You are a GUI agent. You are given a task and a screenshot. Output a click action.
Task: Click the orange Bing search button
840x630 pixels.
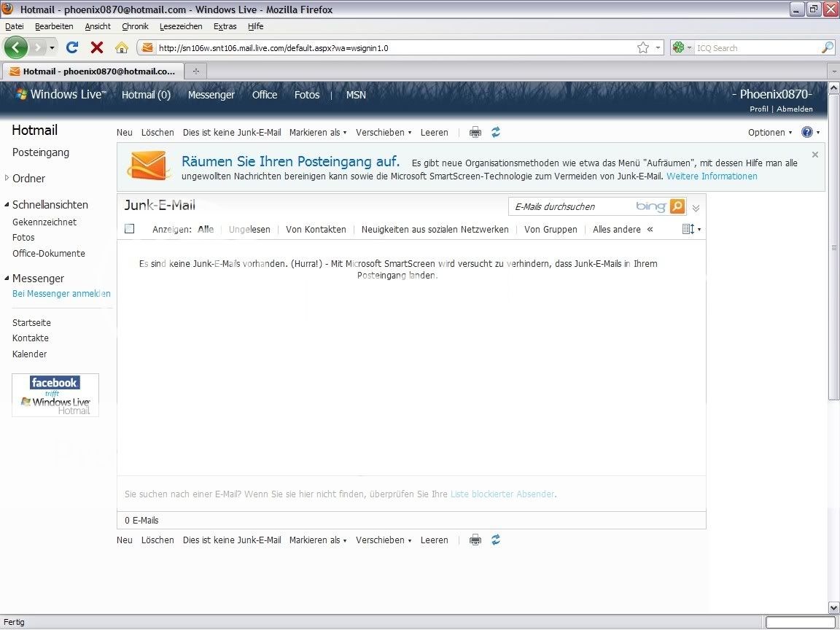tap(677, 206)
